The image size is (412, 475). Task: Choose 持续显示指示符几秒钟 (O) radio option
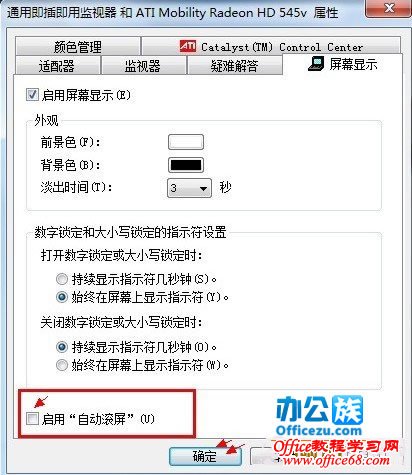pos(62,347)
